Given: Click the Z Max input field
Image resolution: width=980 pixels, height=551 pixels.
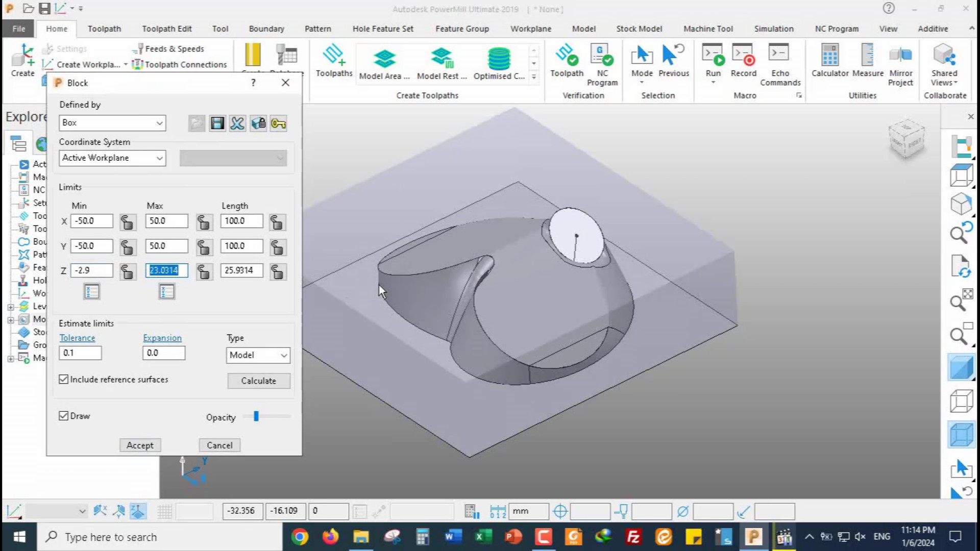Looking at the screenshot, I should pos(166,270).
